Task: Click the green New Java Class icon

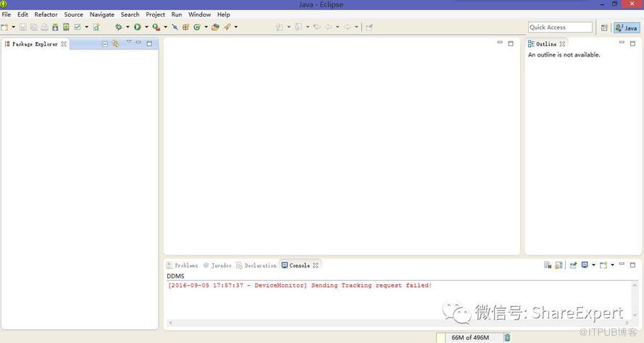Action: pos(197,27)
